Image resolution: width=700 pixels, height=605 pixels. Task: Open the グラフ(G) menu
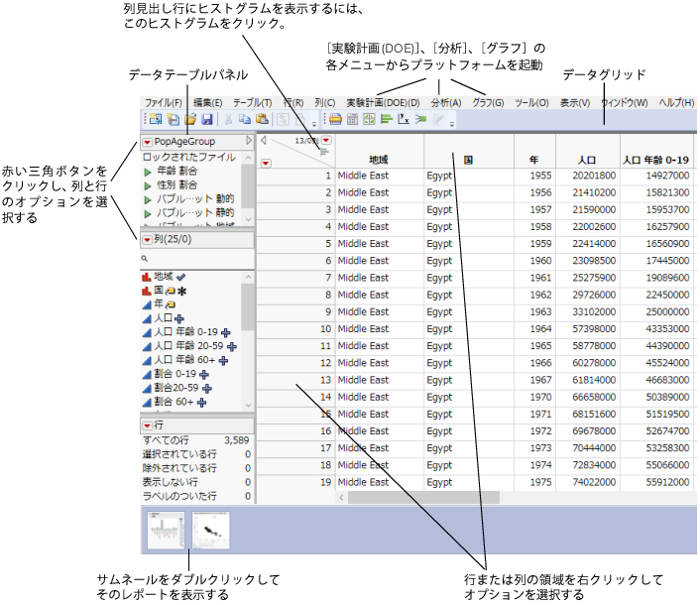[487, 102]
